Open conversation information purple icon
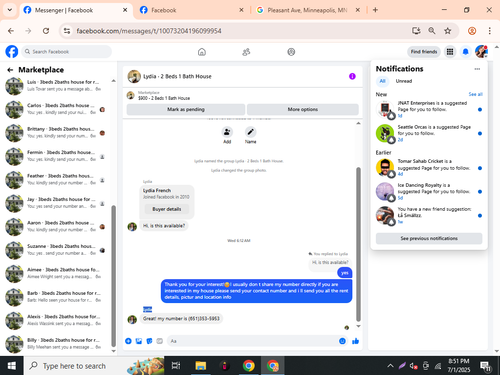The height and width of the screenshot is (375, 500). (x=352, y=76)
